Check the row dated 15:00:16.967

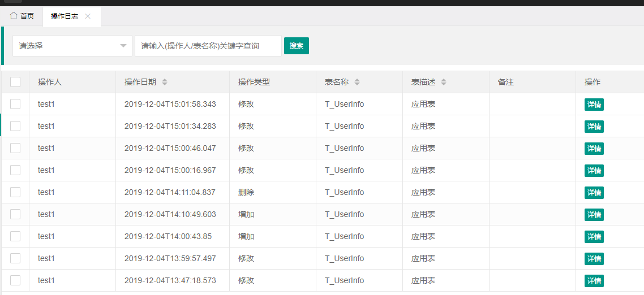(x=15, y=170)
